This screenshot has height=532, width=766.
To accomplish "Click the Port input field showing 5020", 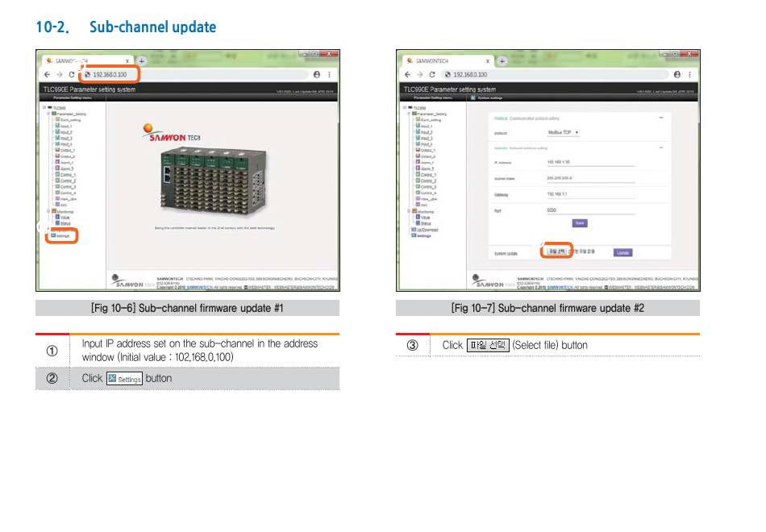I will tap(590, 210).
